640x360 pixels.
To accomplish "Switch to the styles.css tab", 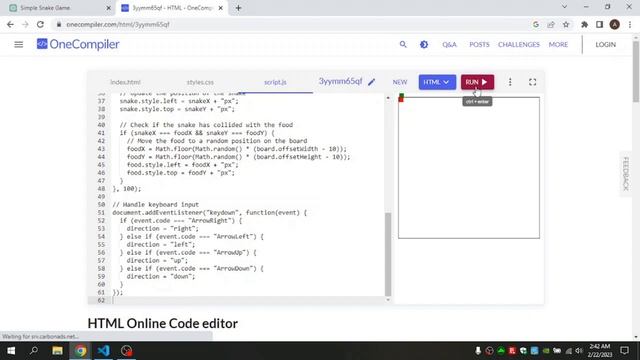I will (200, 82).
